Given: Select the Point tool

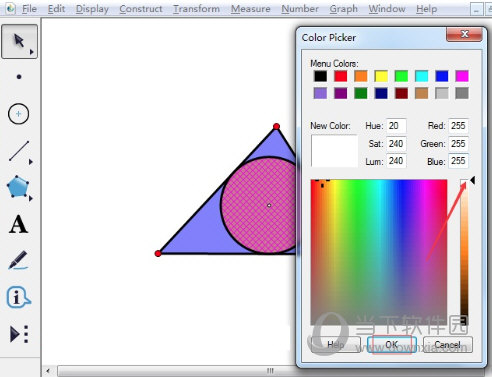Looking at the screenshot, I should (x=19, y=77).
